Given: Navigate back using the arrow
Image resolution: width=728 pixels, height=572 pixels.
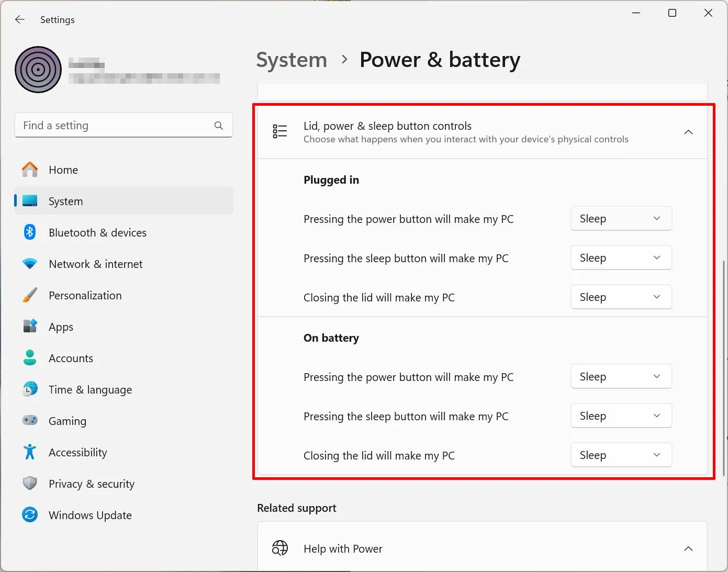Looking at the screenshot, I should [19, 19].
